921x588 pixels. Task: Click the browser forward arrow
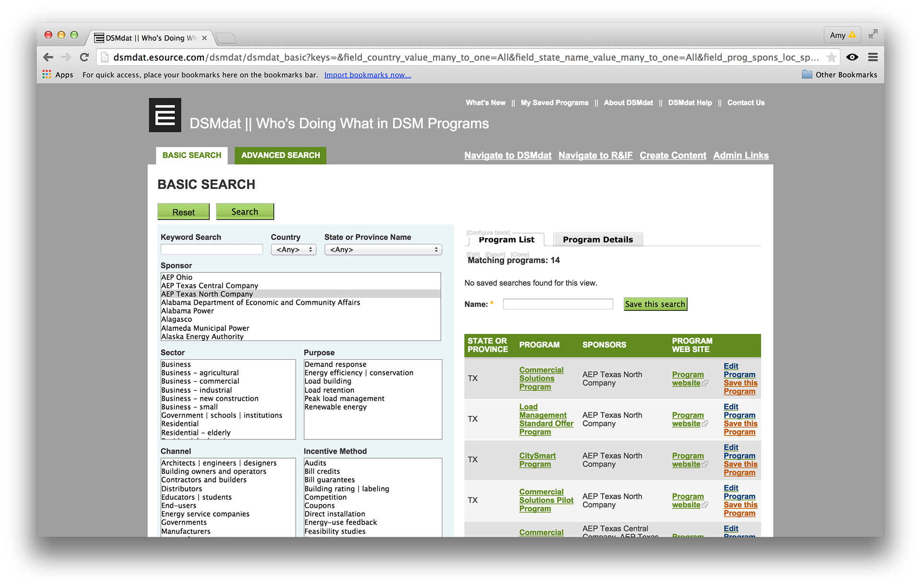pyautogui.click(x=66, y=58)
